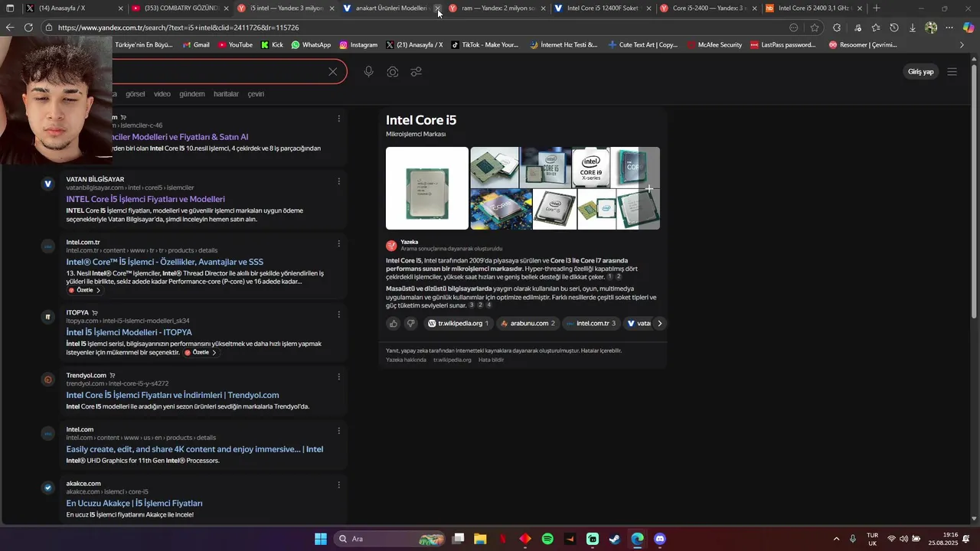Go back to previous page
Screen dimensions: 980x551
[9, 28]
